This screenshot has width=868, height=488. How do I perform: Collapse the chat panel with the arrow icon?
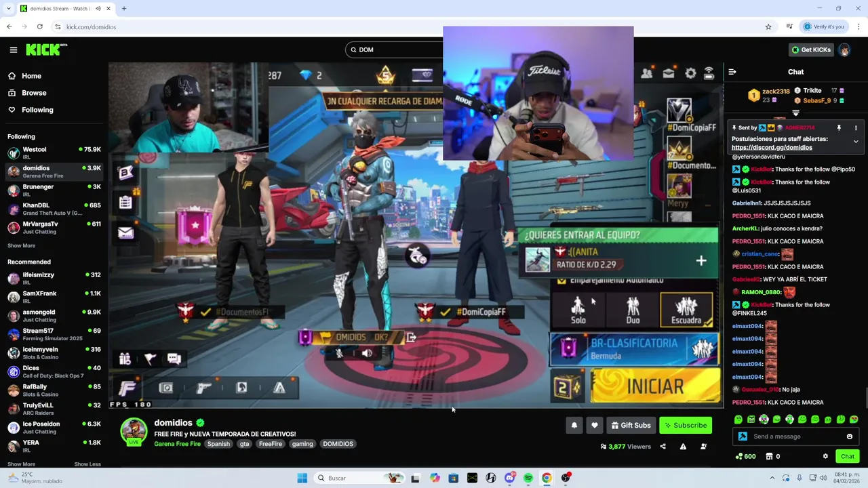click(x=732, y=72)
